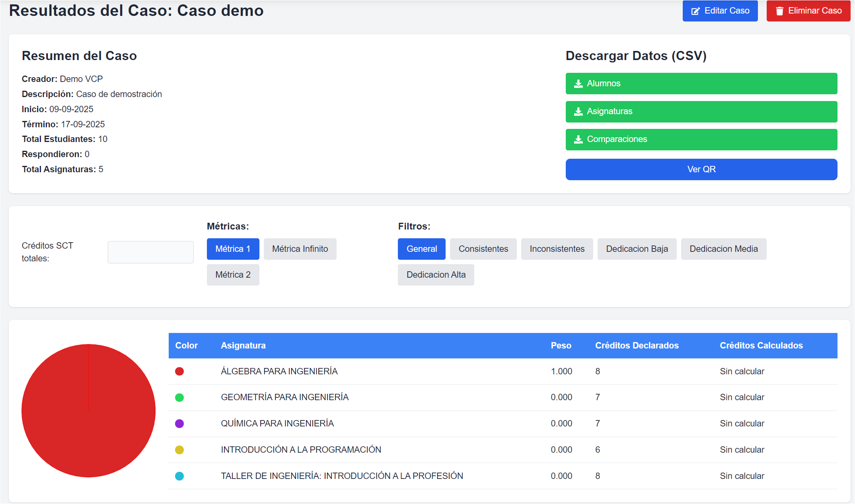Focus the Créditos SCT totales input

(x=150, y=252)
